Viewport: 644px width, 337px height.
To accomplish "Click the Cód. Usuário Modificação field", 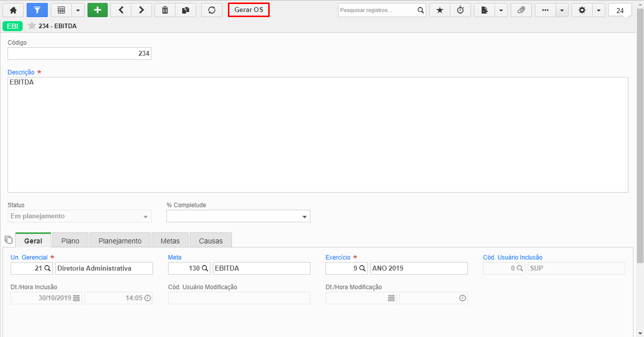I will (x=239, y=298).
